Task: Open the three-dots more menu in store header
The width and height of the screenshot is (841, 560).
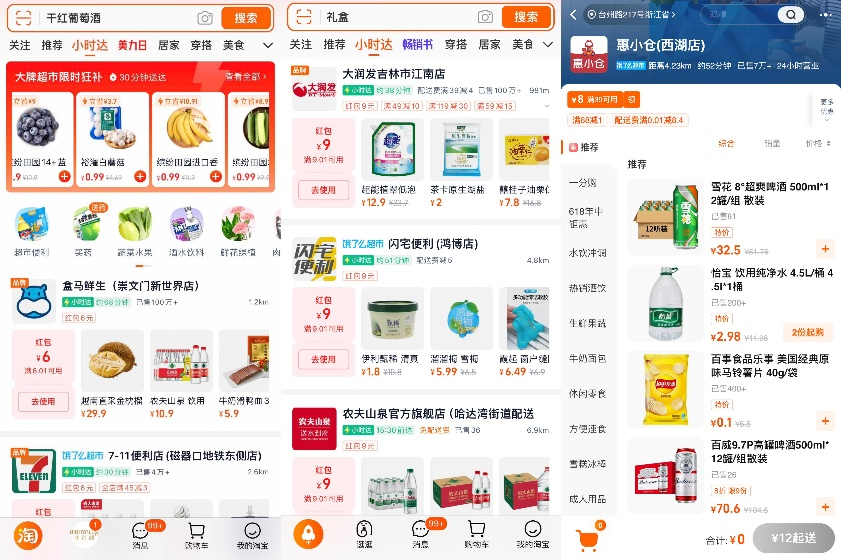Action: 825,15
